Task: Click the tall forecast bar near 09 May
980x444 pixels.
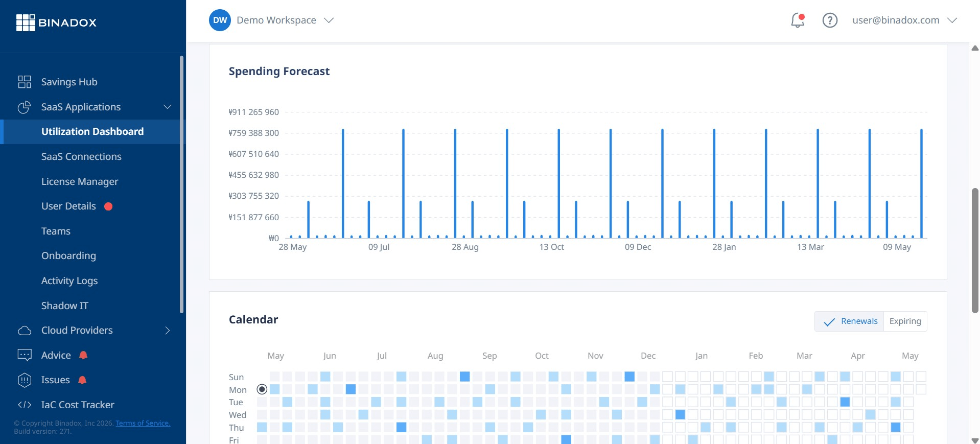Action: click(x=921, y=183)
